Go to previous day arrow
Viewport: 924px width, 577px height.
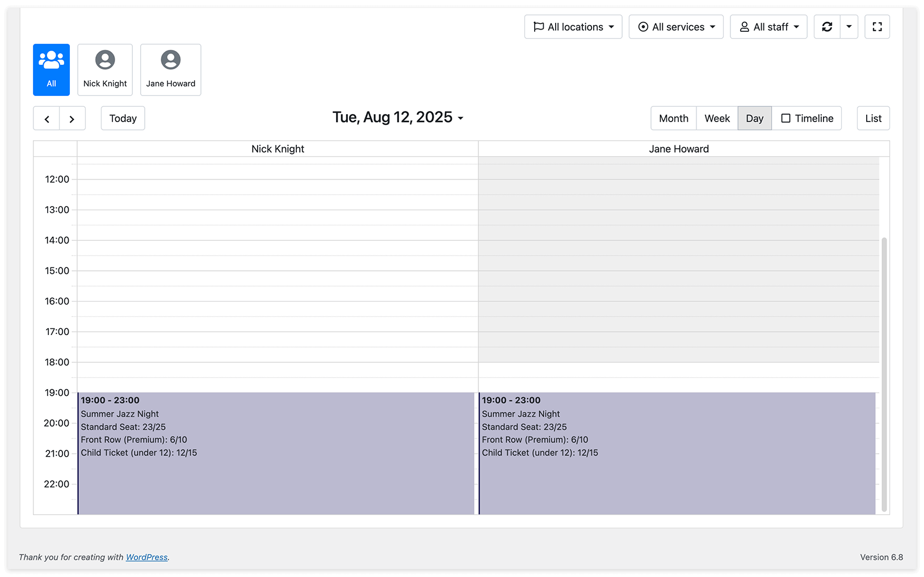point(47,119)
